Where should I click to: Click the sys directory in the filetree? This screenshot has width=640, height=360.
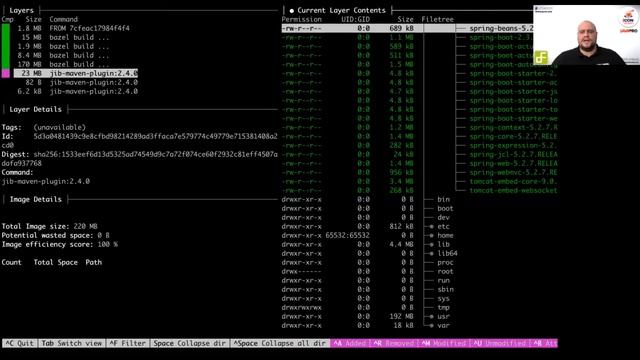[443, 298]
